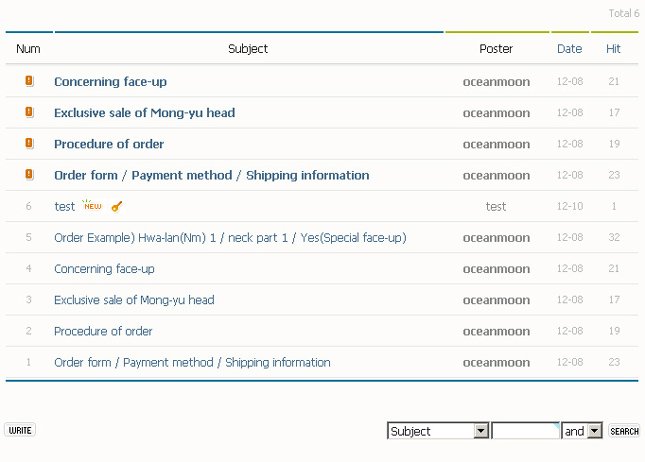645x462 pixels.
Task: Open the "test" post title
Action: click(64, 207)
